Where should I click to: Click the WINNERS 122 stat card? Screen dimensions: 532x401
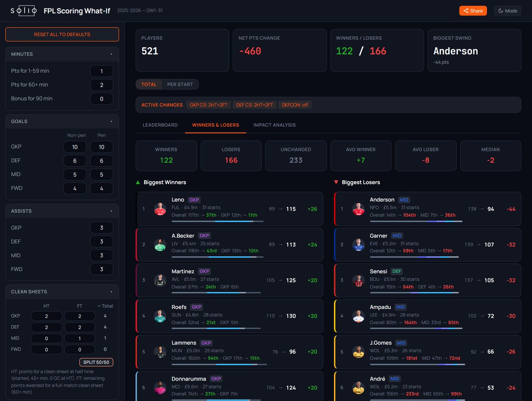166,156
